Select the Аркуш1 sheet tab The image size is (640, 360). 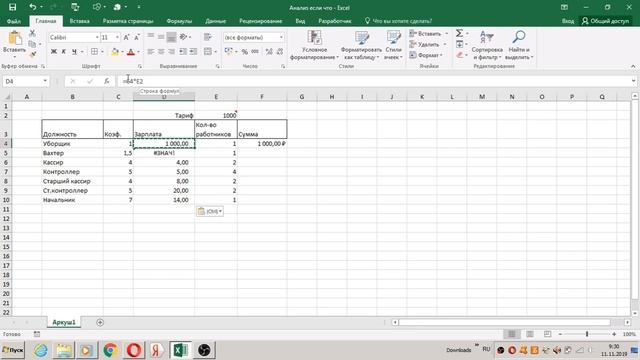64,322
